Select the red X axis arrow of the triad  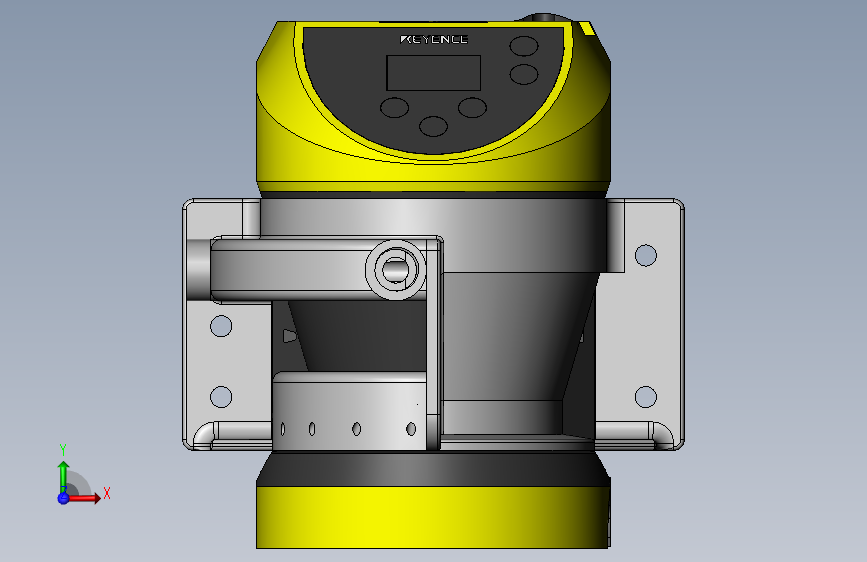pos(85,498)
